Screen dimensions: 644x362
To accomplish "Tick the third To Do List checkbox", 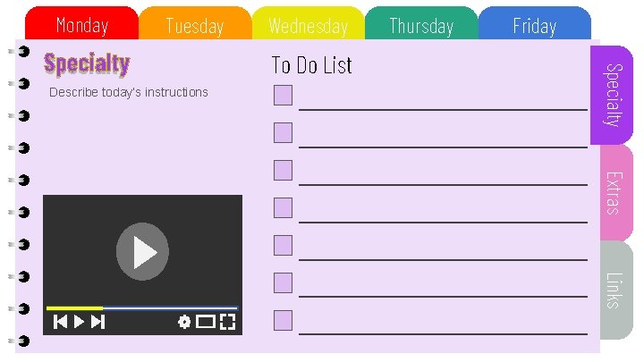I will pos(283,171).
